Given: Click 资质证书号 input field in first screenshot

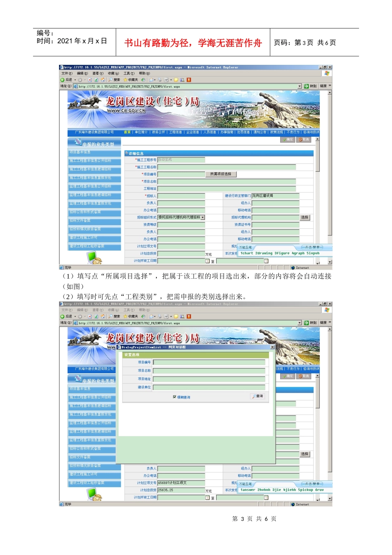Looking at the screenshot, I should pyautogui.click(x=275, y=225).
